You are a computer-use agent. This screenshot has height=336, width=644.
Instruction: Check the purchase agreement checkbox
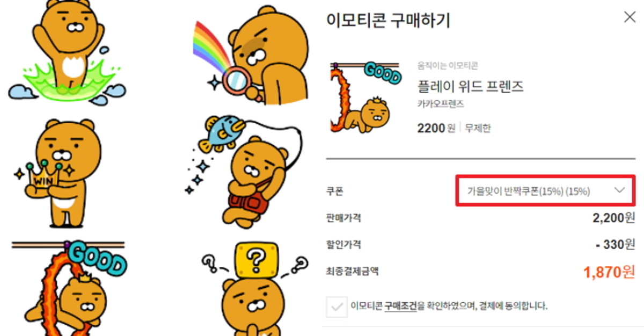point(336,307)
